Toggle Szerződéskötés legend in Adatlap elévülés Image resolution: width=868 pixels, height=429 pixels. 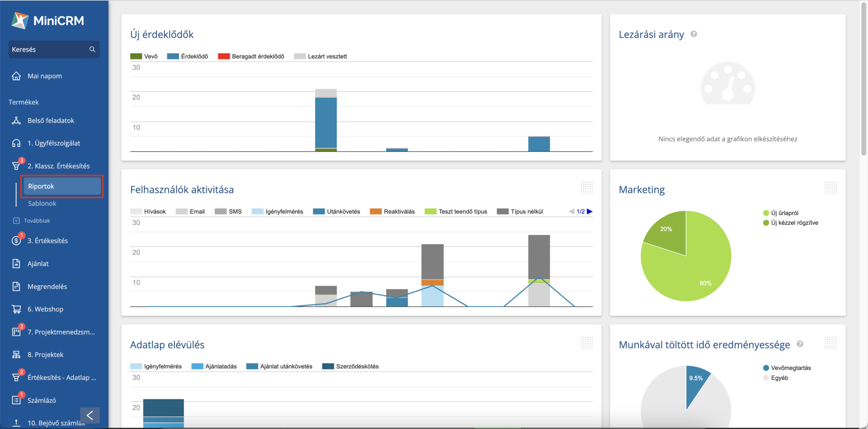click(x=351, y=366)
